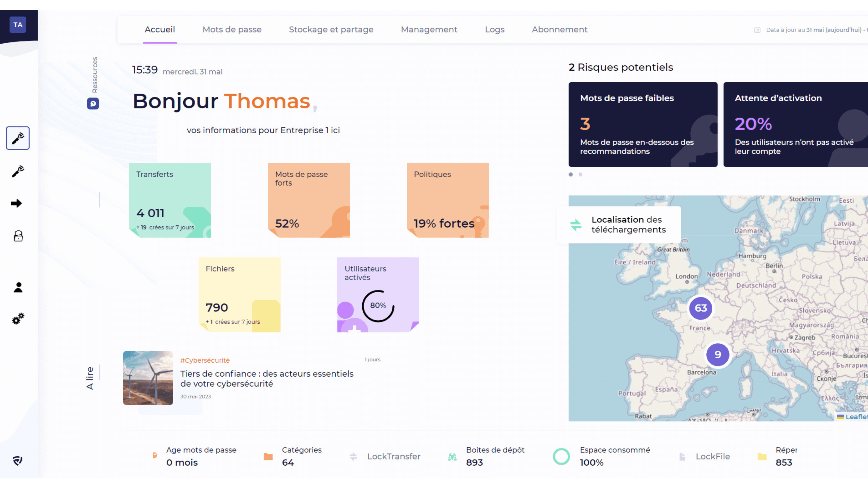This screenshot has width=868, height=488.
Task: Click the arrow transfer icon in sidebar
Action: coord(17,203)
